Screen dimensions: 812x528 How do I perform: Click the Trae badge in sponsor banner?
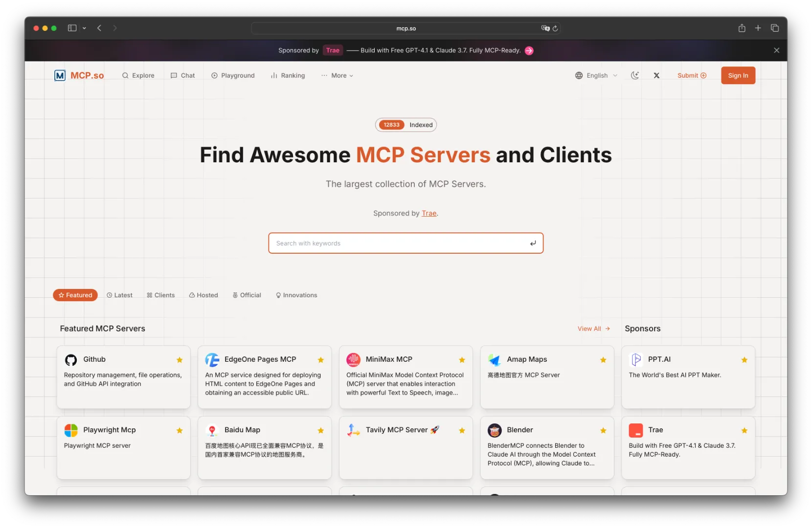point(333,50)
